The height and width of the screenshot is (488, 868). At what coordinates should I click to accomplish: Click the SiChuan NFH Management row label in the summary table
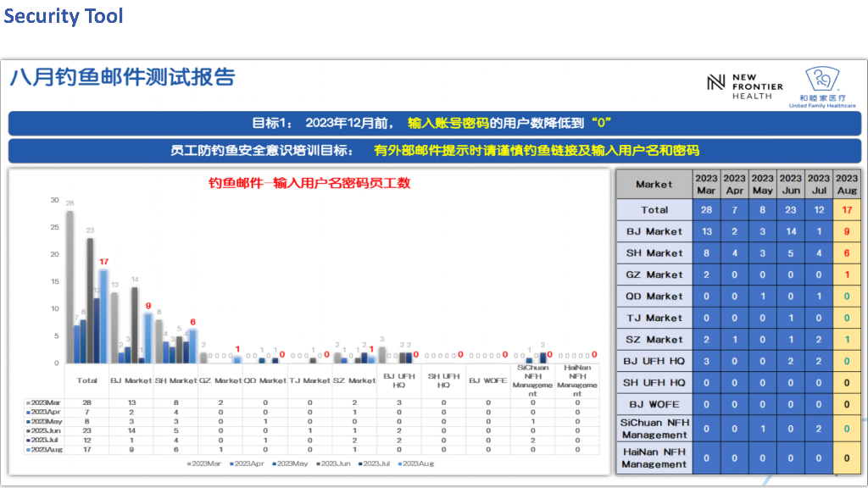[654, 428]
